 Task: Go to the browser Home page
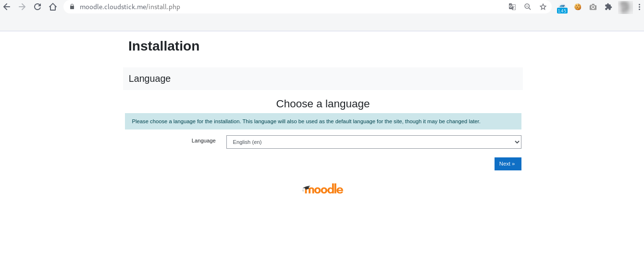pyautogui.click(x=53, y=7)
